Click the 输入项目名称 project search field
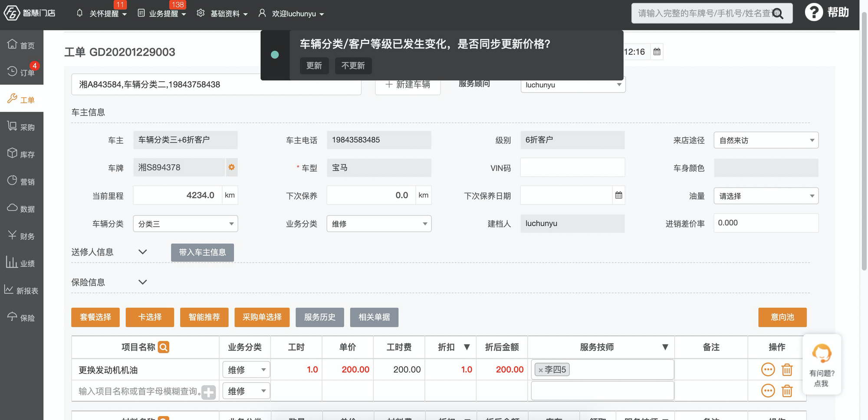The image size is (868, 420). coord(140,391)
